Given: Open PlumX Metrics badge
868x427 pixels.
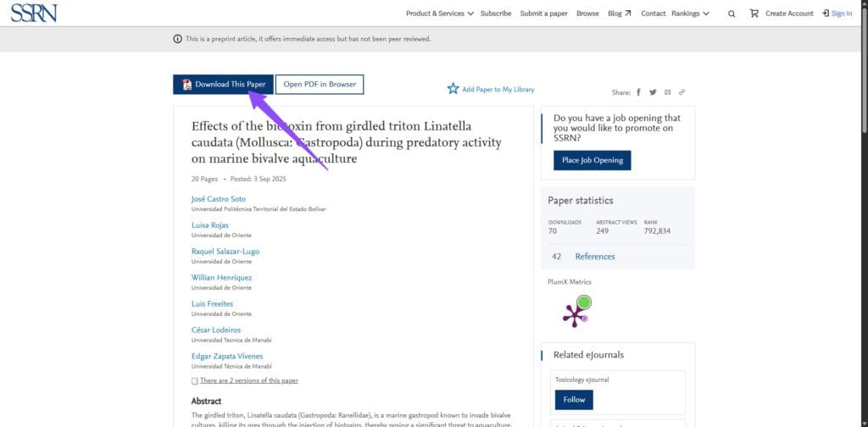Looking at the screenshot, I should point(576,311).
